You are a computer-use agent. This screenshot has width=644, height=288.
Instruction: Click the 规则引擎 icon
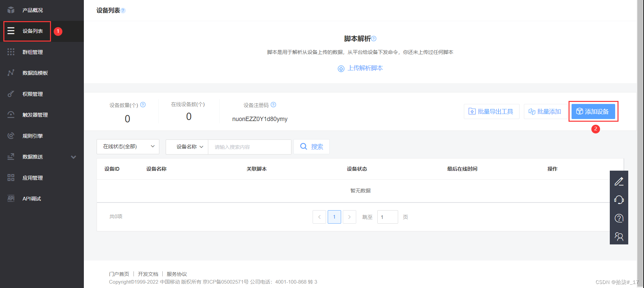pyautogui.click(x=11, y=136)
